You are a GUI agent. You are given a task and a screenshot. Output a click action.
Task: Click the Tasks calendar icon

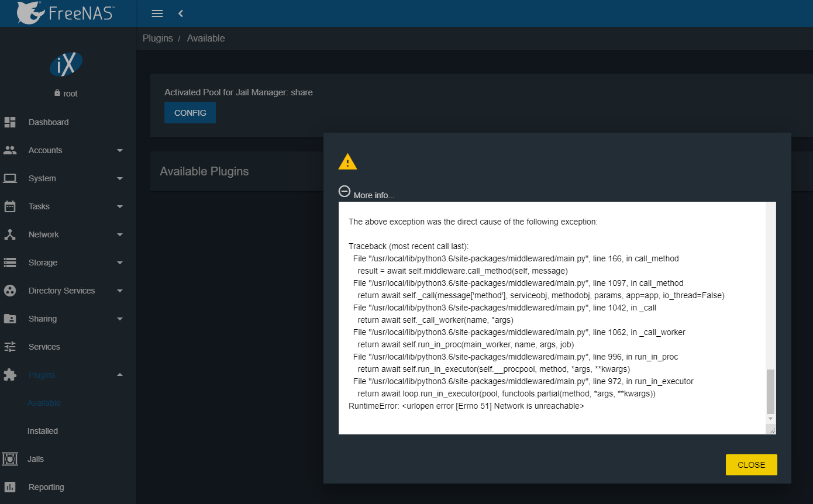10,206
